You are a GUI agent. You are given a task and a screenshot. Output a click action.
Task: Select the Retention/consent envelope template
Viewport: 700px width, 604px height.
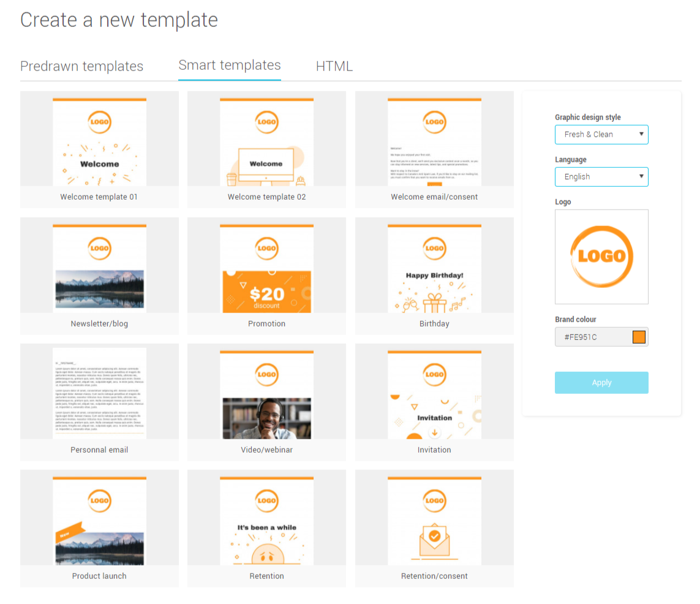tap(434, 521)
